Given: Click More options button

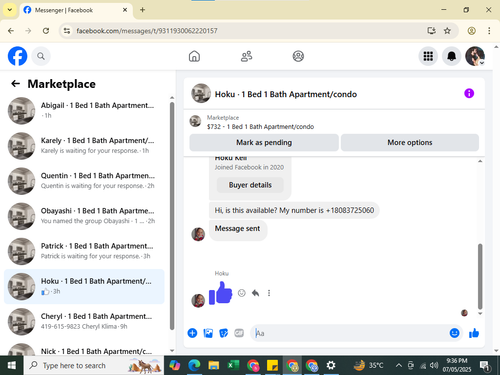Looking at the screenshot, I should 410,143.
